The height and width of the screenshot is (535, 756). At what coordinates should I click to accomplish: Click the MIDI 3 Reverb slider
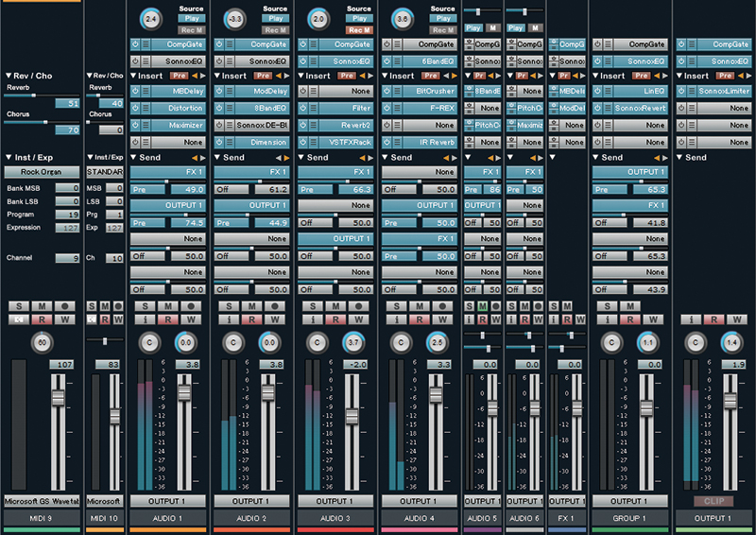42,95
